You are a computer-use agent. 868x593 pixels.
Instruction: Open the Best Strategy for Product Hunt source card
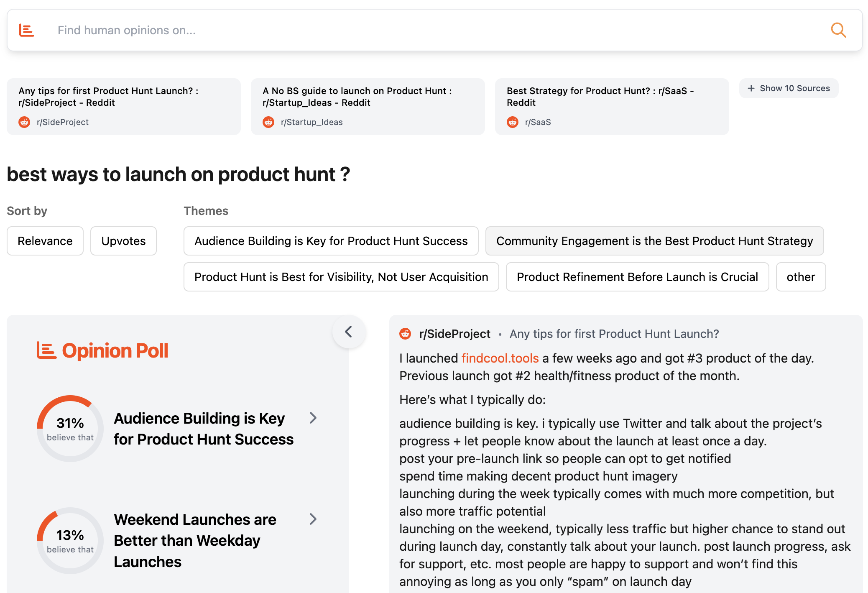coord(612,106)
